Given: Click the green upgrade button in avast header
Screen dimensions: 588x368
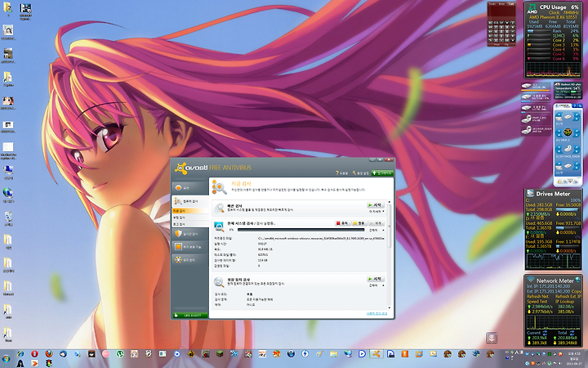Looking at the screenshot, I should point(381,173).
